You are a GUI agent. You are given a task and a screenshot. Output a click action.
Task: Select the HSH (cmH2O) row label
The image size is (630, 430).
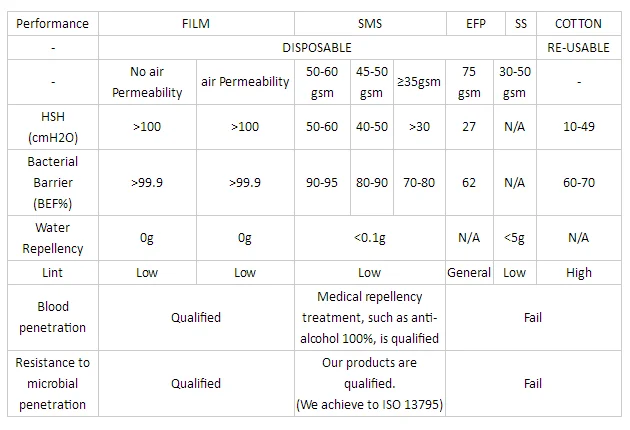pos(53,127)
